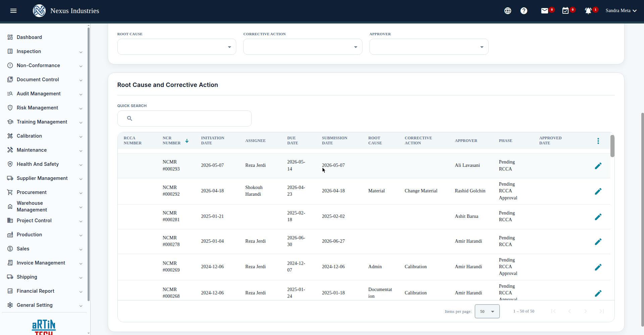Edit the NCMR #000268 row

598,293
